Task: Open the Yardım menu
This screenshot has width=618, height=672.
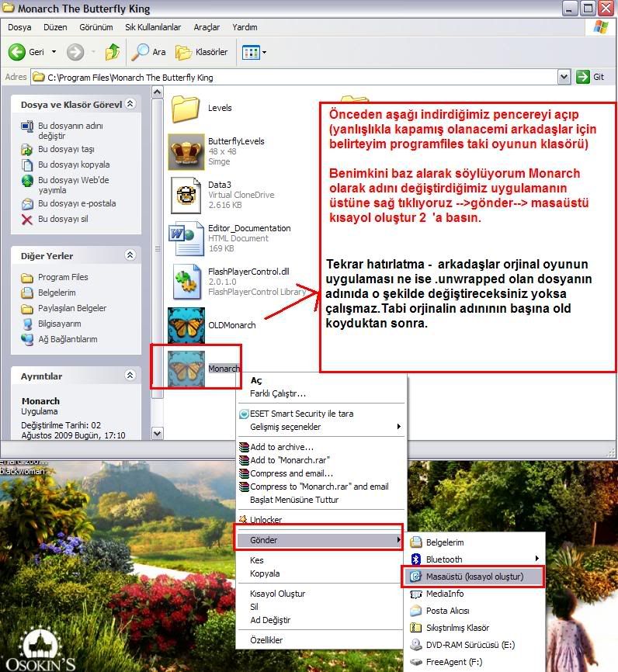Action: (245, 27)
